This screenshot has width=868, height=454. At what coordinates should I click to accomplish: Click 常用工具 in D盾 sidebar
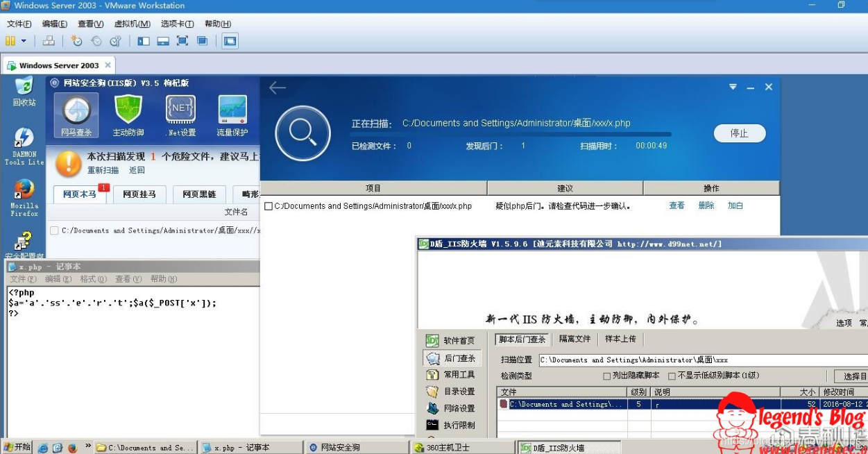tap(452, 375)
